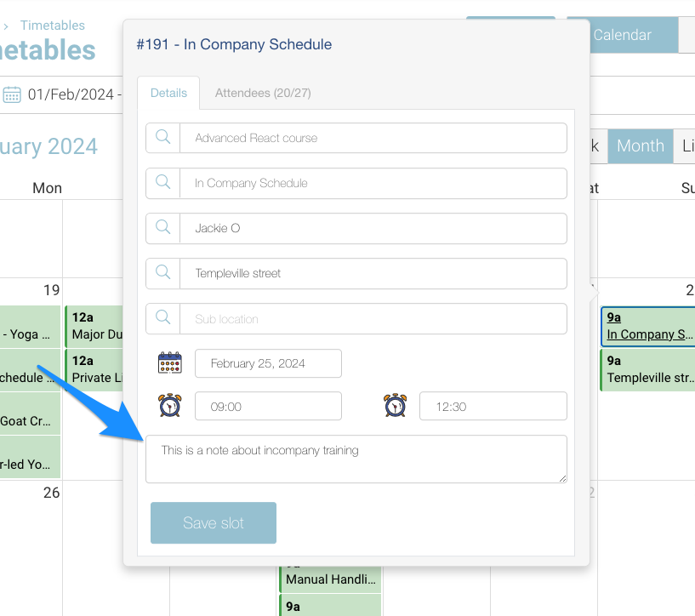Select the Calendar view button
The image size is (695, 616).
(622, 35)
